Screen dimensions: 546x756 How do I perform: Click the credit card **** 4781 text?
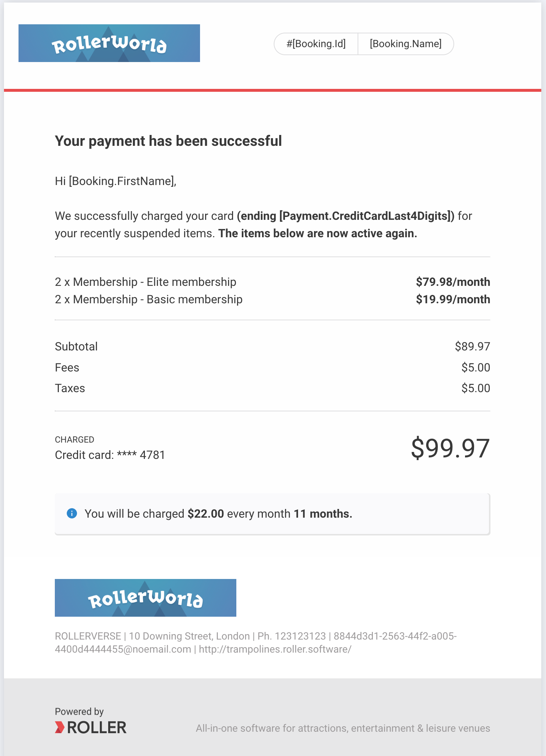pyautogui.click(x=110, y=455)
